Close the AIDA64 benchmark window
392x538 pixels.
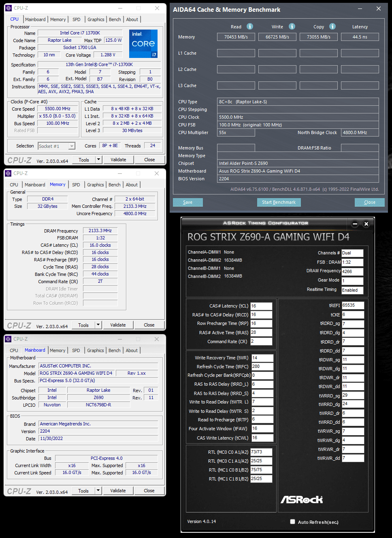pyautogui.click(x=379, y=9)
